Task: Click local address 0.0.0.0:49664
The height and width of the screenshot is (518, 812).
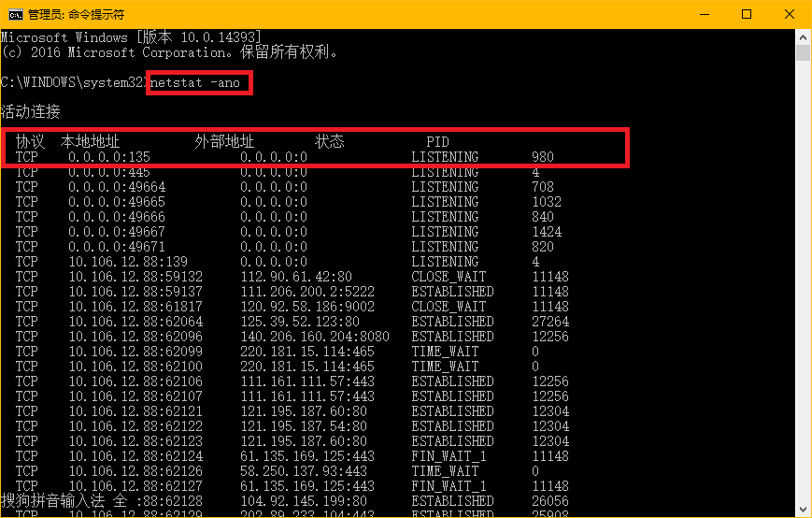Action: pos(117,187)
